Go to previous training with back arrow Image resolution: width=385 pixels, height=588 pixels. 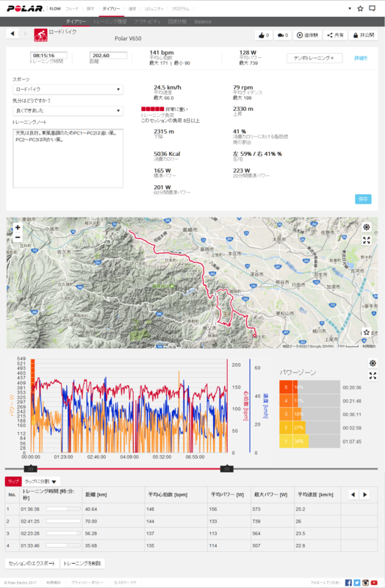point(12,34)
